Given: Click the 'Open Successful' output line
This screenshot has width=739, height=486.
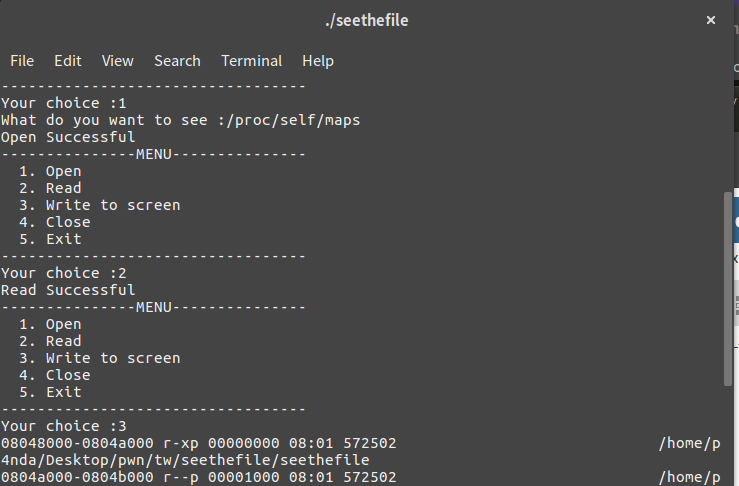Looking at the screenshot, I should [x=68, y=137].
